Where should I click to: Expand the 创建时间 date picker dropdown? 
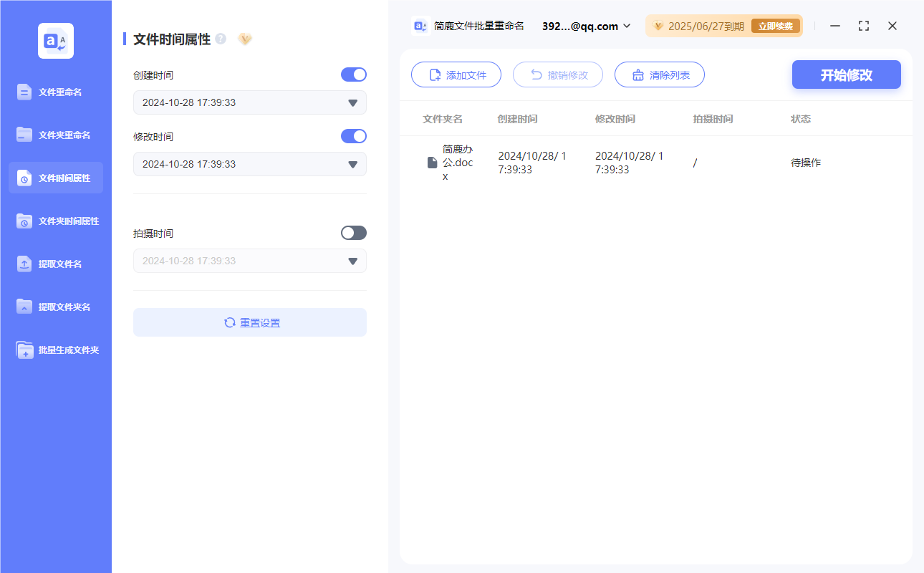(x=352, y=102)
